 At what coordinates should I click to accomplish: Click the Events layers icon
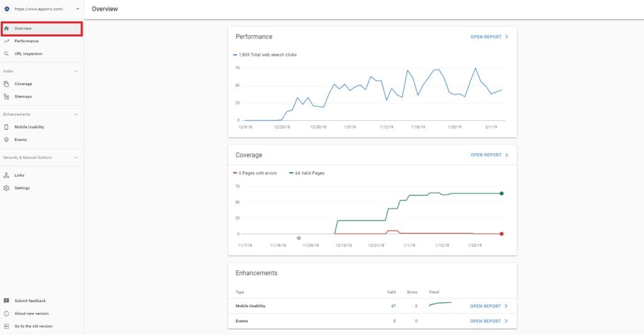[x=6, y=140]
